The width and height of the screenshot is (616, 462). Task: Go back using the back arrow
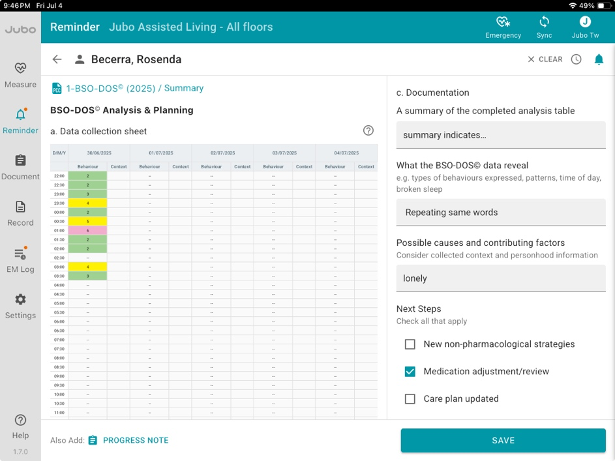click(57, 59)
